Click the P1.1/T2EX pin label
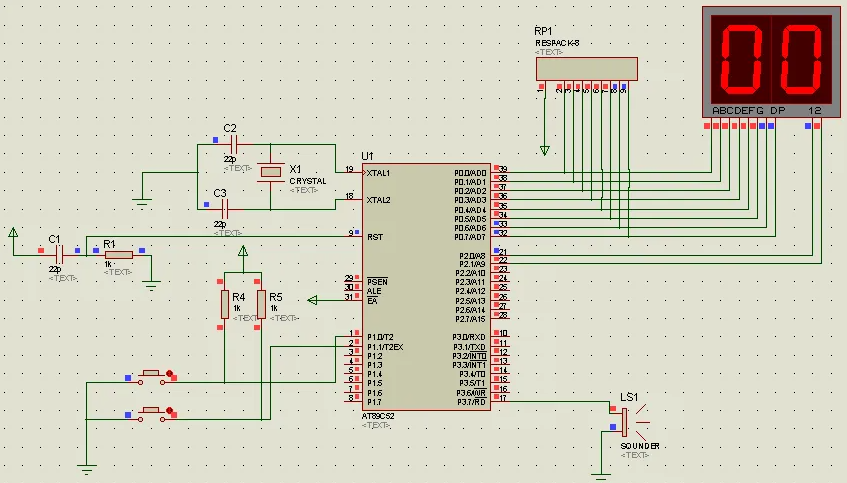The image size is (847, 483). click(x=385, y=347)
